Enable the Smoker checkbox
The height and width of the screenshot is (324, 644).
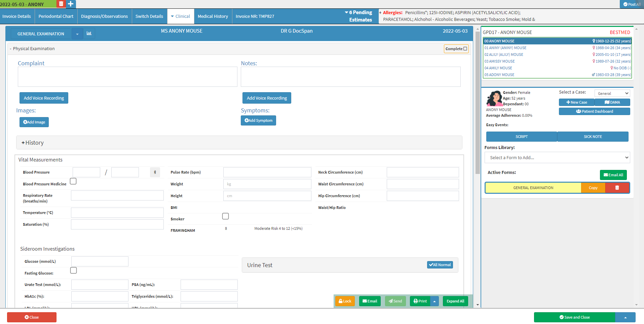(x=225, y=216)
